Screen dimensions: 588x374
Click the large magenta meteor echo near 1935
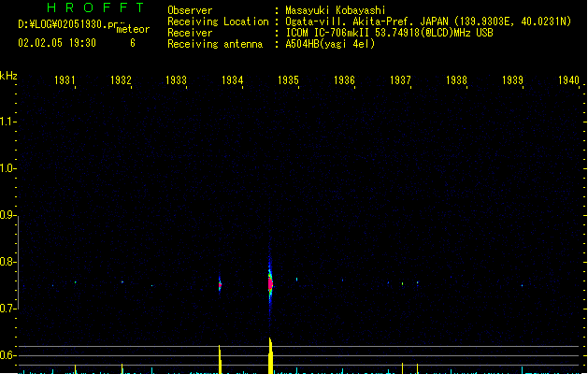click(x=270, y=284)
